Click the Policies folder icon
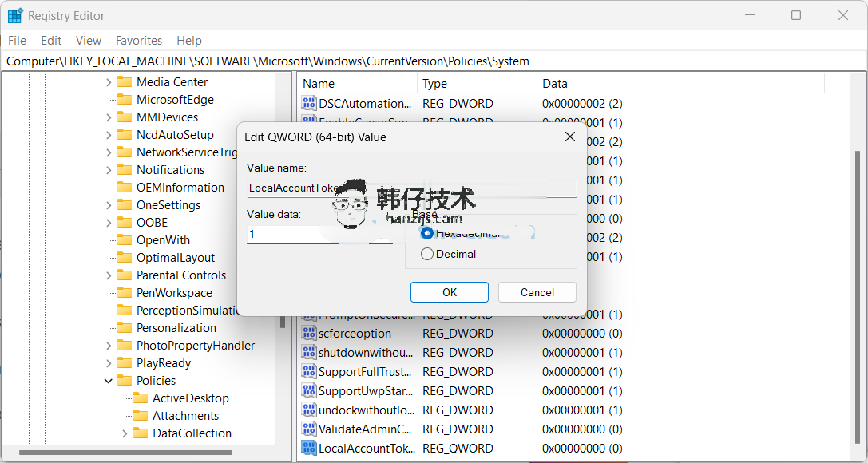868x463 pixels. pos(125,381)
